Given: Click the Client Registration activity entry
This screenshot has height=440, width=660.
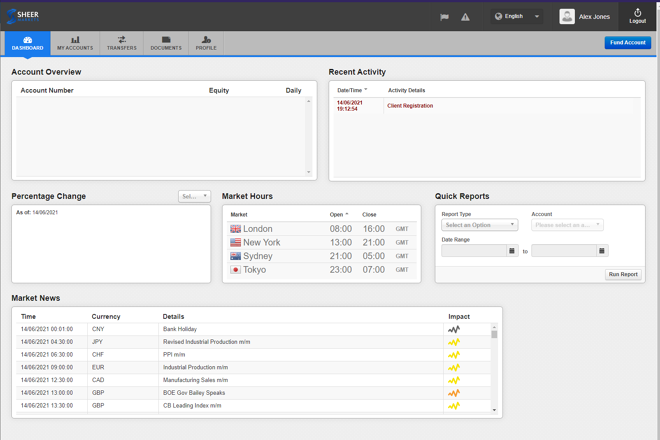Looking at the screenshot, I should click(410, 106).
